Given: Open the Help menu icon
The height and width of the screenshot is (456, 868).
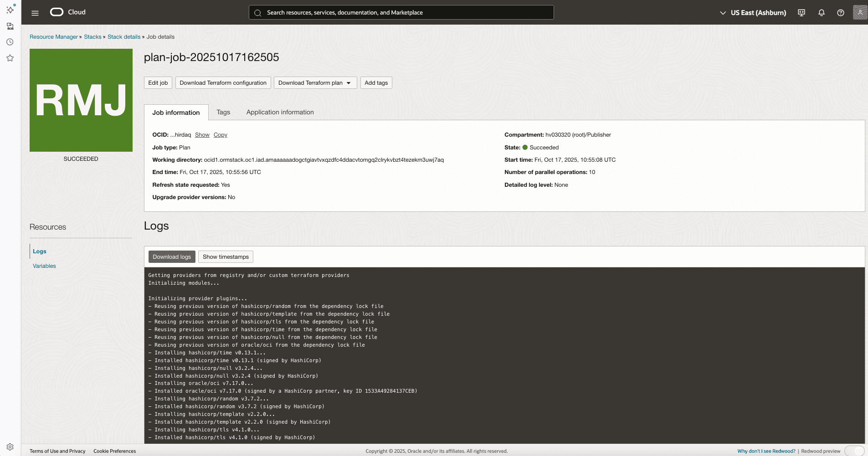Looking at the screenshot, I should click(841, 12).
